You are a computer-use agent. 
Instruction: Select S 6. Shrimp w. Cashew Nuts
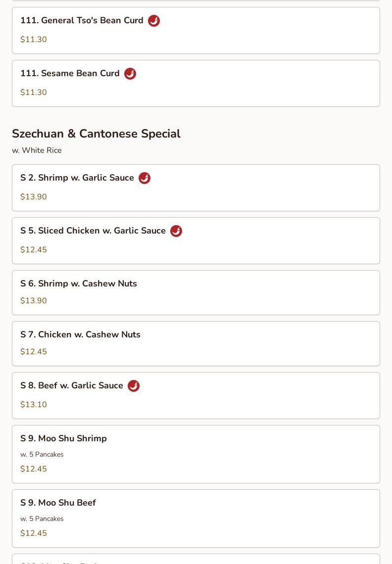[x=196, y=293]
